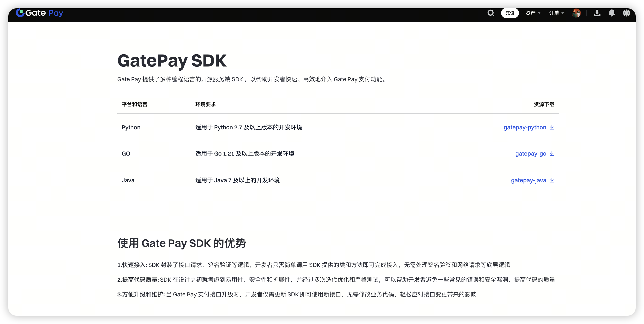Open search with the magnifier icon
This screenshot has height=324, width=644.
coord(491,13)
